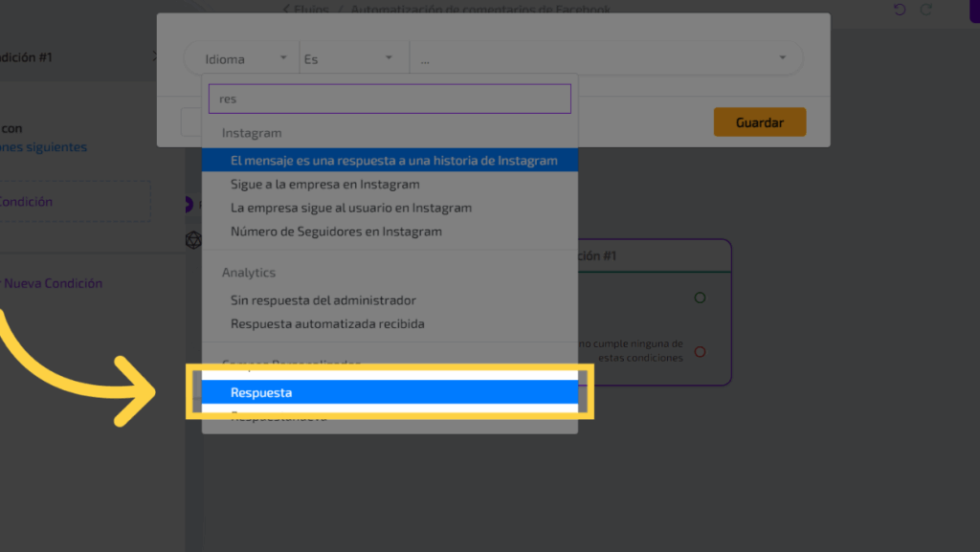Choose 'Número de Seguidores en Instagram' option
Image resolution: width=980 pixels, height=552 pixels.
[x=336, y=232]
